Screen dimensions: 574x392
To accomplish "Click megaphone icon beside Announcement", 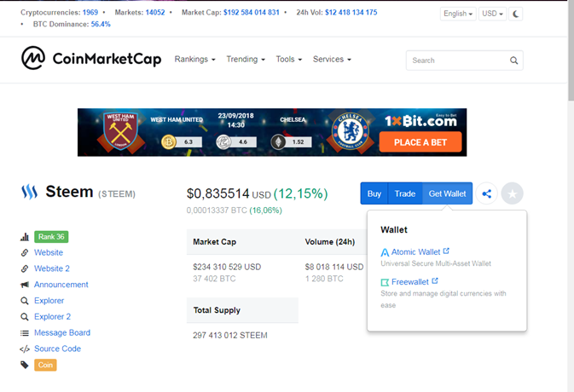I will [x=25, y=285].
